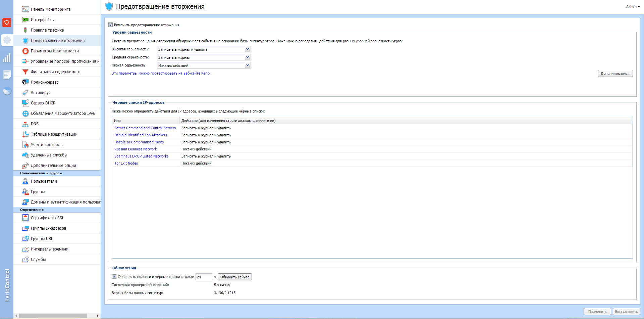The image size is (644, 319).
Task: Expand the low severity action dropdown
Action: [248, 65]
